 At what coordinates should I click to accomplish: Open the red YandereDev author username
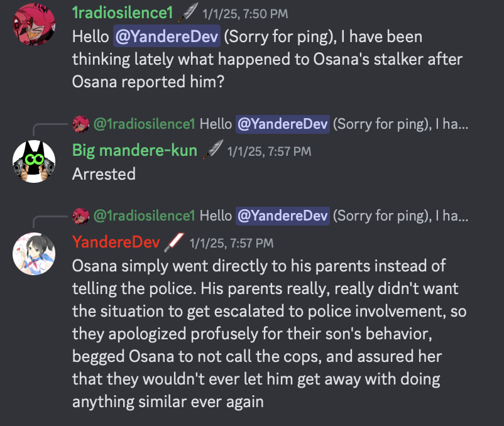pos(117,242)
